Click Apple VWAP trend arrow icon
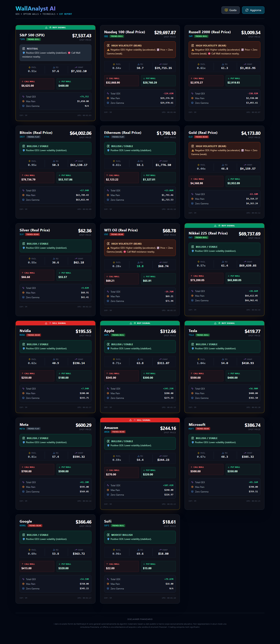Viewport: 280px width, 644px height. pos(160,359)
